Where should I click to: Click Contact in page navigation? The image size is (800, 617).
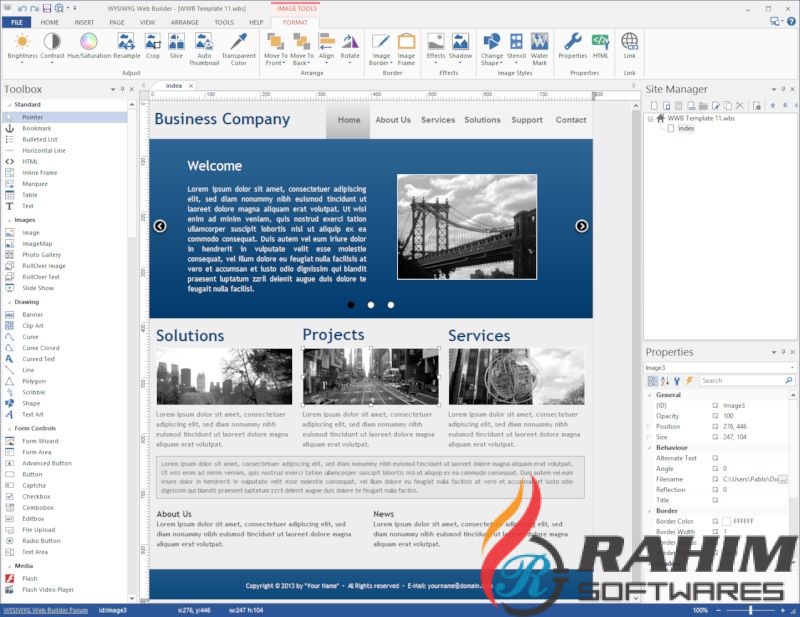click(571, 120)
